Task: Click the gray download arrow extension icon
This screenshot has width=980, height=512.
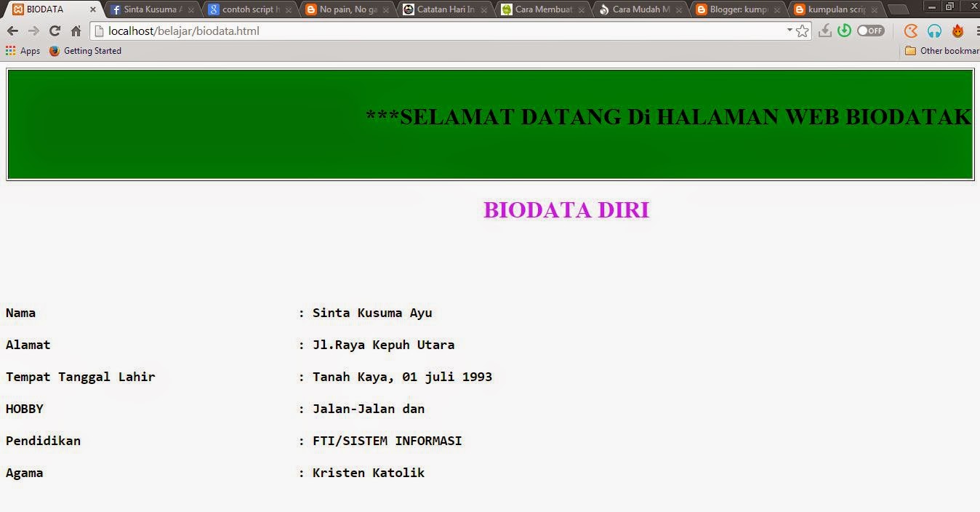Action: point(825,31)
